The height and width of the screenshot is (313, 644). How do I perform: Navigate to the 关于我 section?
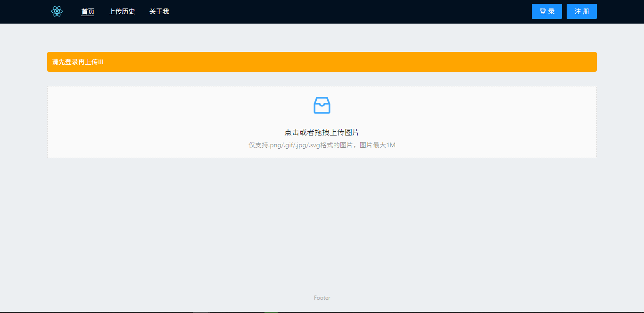coord(159,11)
